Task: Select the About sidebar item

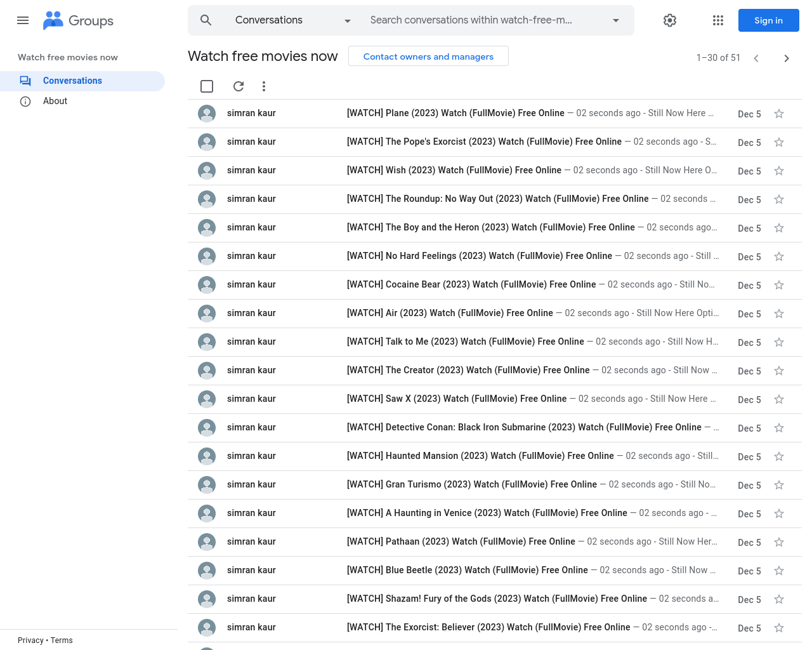Action: coord(55,101)
